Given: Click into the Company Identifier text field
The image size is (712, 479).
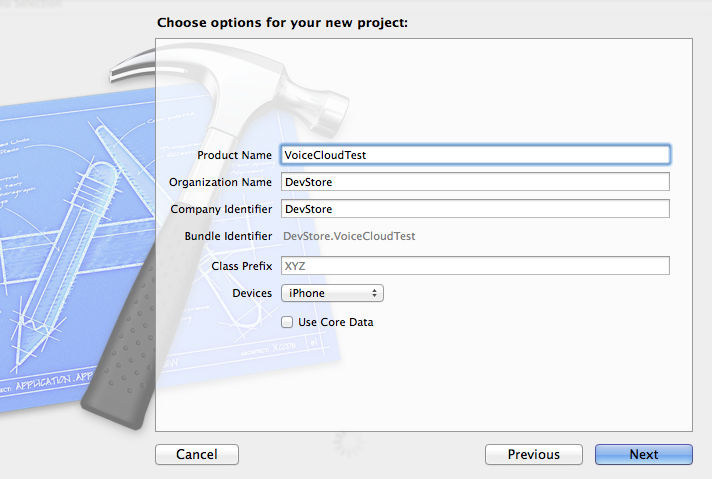Looking at the screenshot, I should [475, 209].
